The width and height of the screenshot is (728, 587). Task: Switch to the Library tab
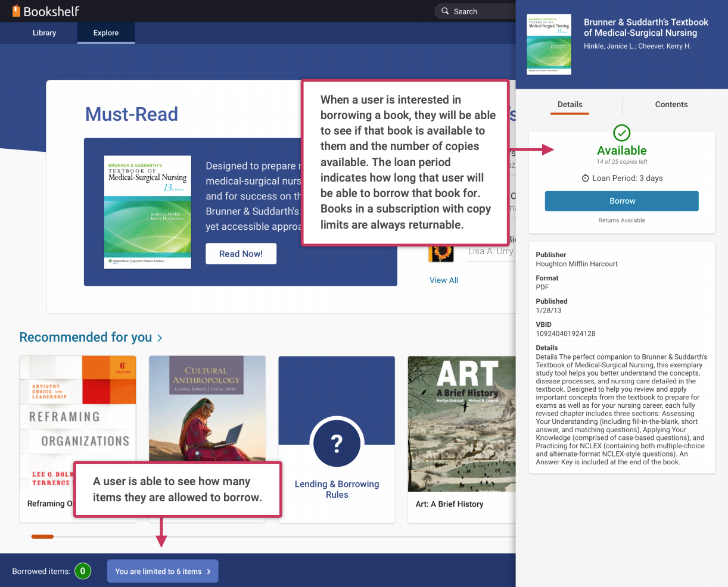tap(44, 33)
